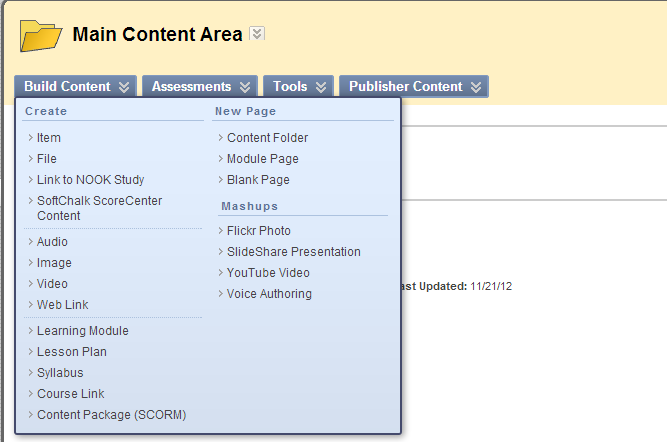Open the chevron menu next to Main Content Area
Viewport: 667px width, 442px height.
click(x=257, y=33)
